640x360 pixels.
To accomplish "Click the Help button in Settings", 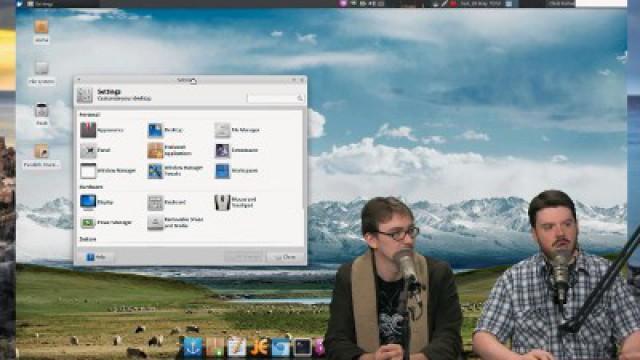I will 96,257.
